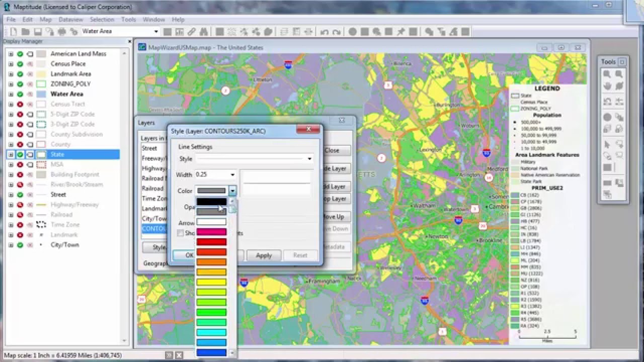
Task: Select the Highway/Freeway layer in Display Manager
Action: (74, 205)
